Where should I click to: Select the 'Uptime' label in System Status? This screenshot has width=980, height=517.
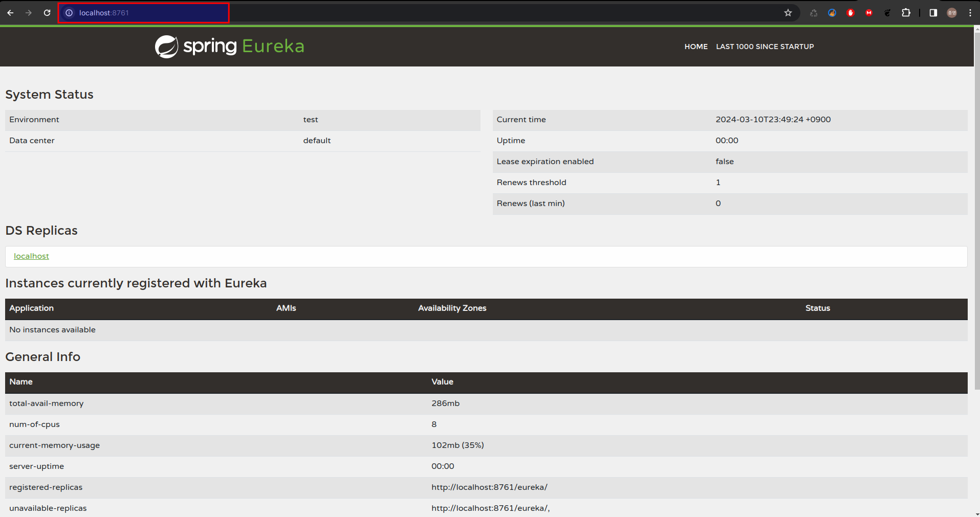(x=511, y=141)
